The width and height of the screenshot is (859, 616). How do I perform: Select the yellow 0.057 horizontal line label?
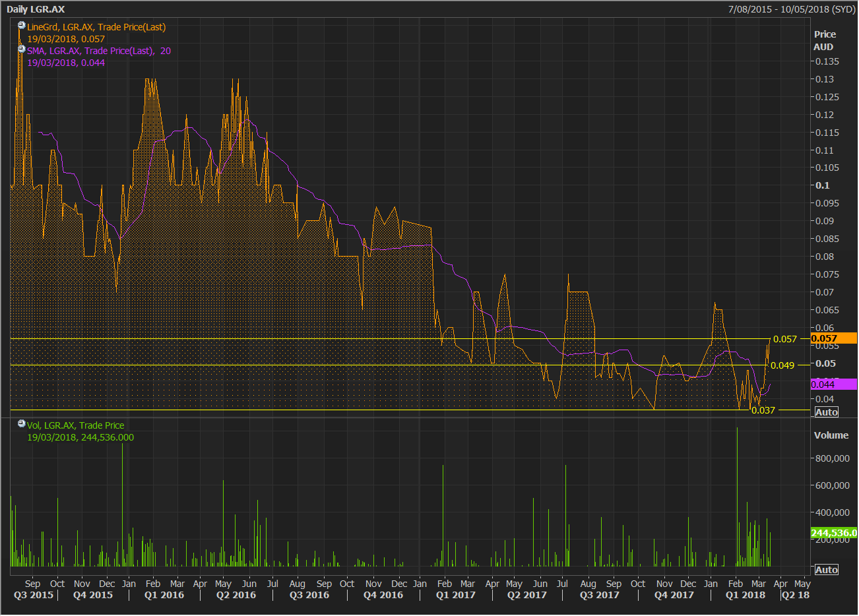click(x=785, y=339)
